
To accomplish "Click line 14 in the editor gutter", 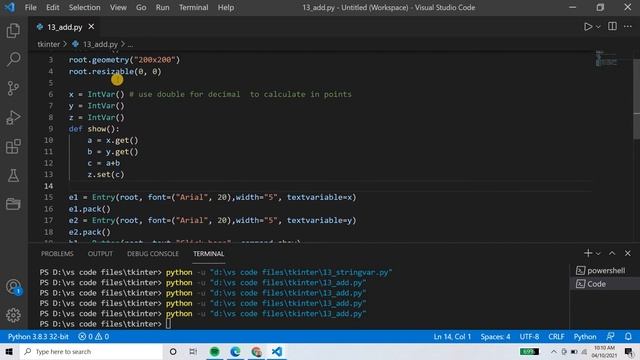I will click(49, 186).
